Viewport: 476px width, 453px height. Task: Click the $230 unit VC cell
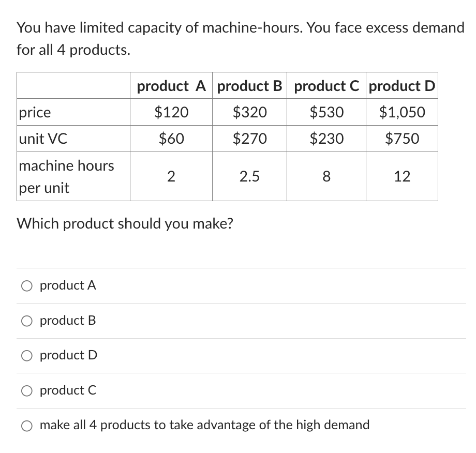pos(326,138)
